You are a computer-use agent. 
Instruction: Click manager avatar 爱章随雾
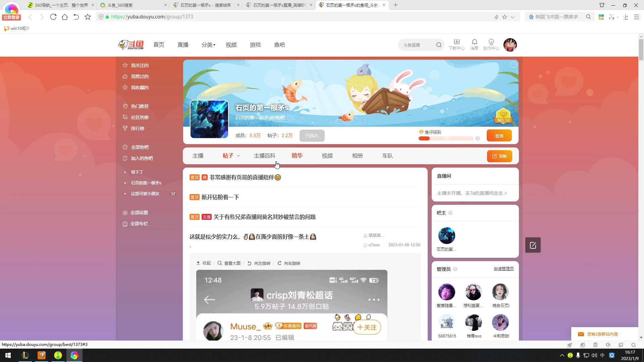pos(446,292)
